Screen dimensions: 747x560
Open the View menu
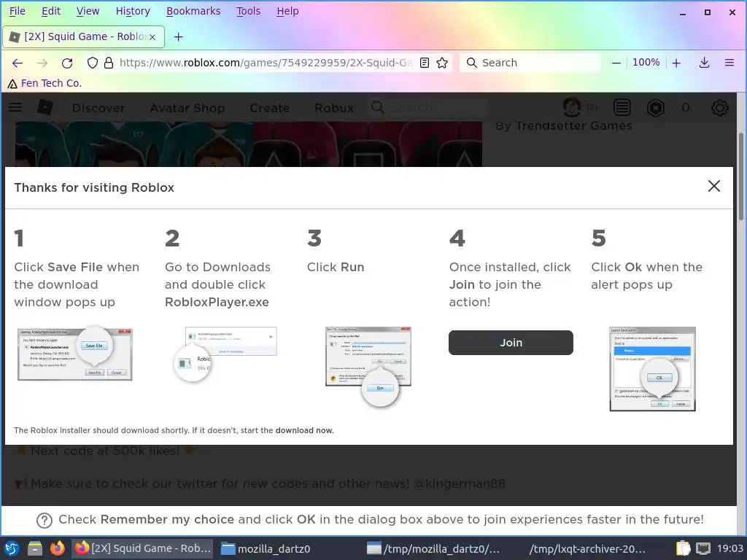(x=88, y=11)
